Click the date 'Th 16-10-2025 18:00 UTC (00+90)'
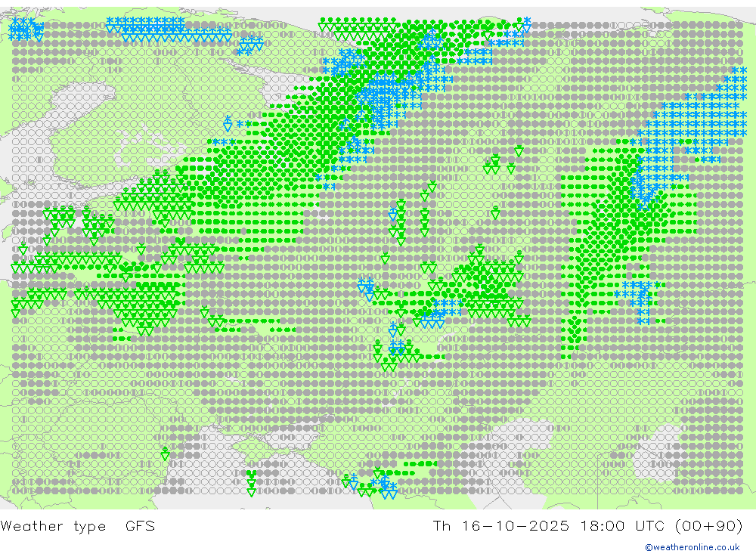The width and height of the screenshot is (756, 554). coord(587,525)
